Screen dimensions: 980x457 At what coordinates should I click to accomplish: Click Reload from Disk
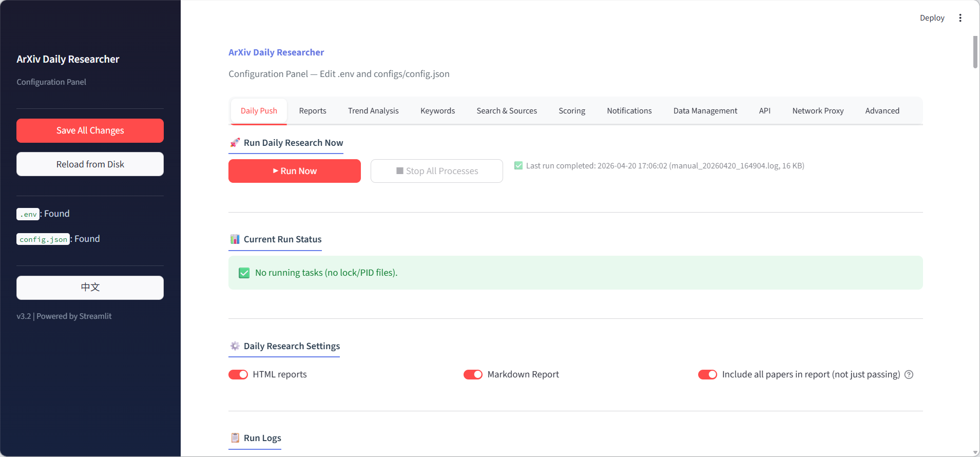[90, 164]
